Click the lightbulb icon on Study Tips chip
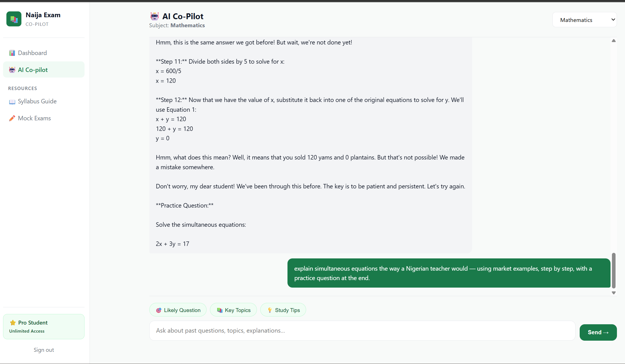This screenshot has width=625, height=364. tap(269, 310)
